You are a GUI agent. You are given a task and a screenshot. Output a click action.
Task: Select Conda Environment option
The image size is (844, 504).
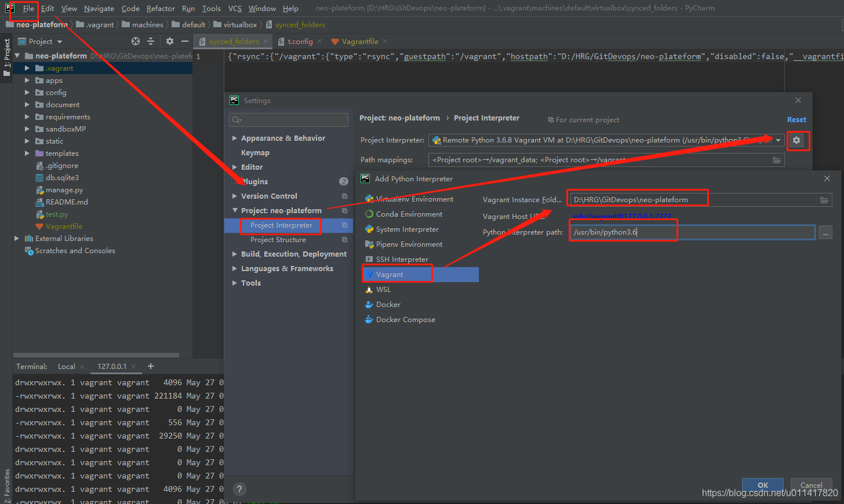coord(409,214)
